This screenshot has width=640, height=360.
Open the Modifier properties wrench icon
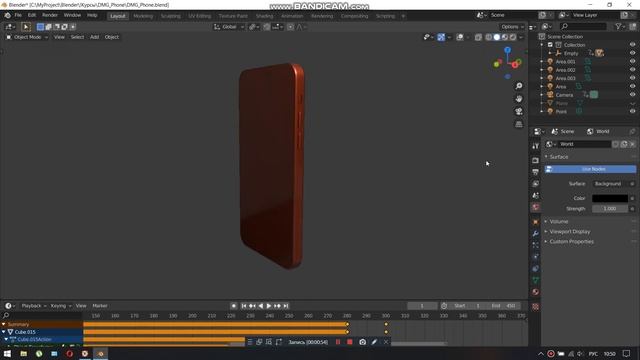tap(535, 233)
